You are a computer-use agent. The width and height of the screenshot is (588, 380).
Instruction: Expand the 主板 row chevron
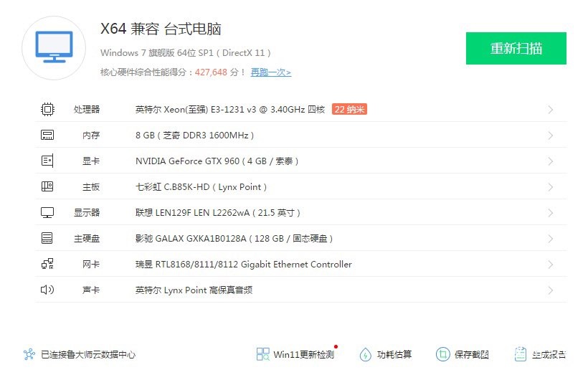[x=551, y=187]
